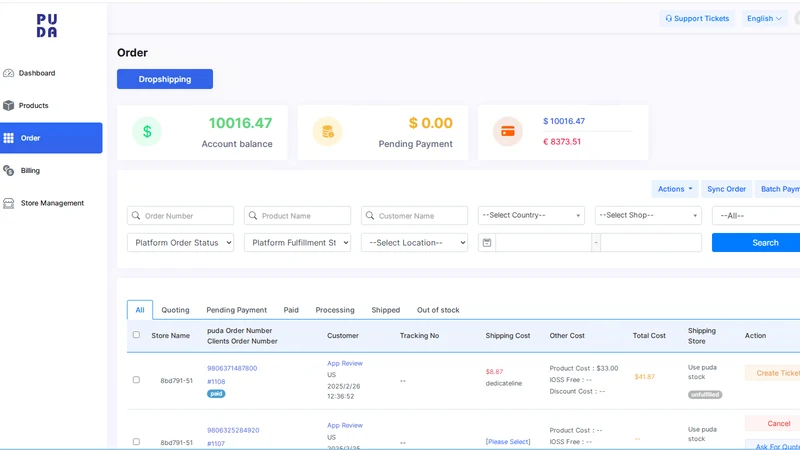Toggle the select-all orders checkbox in header
Screen dimensions: 800x450
click(x=136, y=335)
